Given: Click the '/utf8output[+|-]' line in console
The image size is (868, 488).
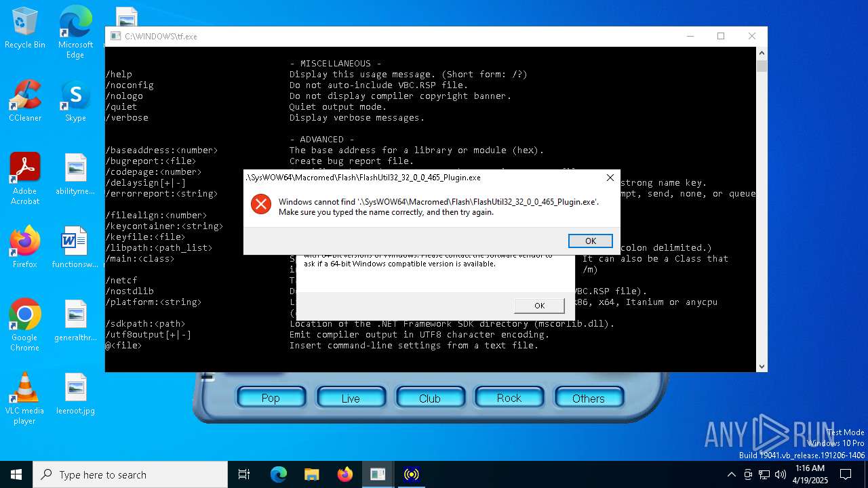Looking at the screenshot, I should pos(148,334).
